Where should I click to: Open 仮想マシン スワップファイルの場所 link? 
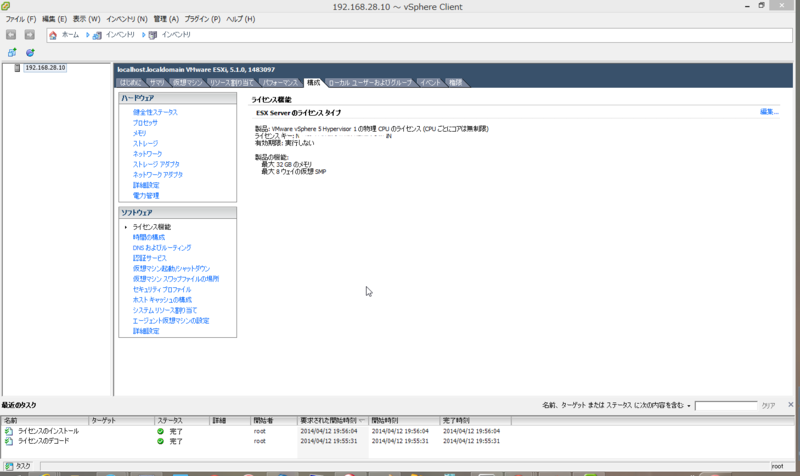coord(176,279)
